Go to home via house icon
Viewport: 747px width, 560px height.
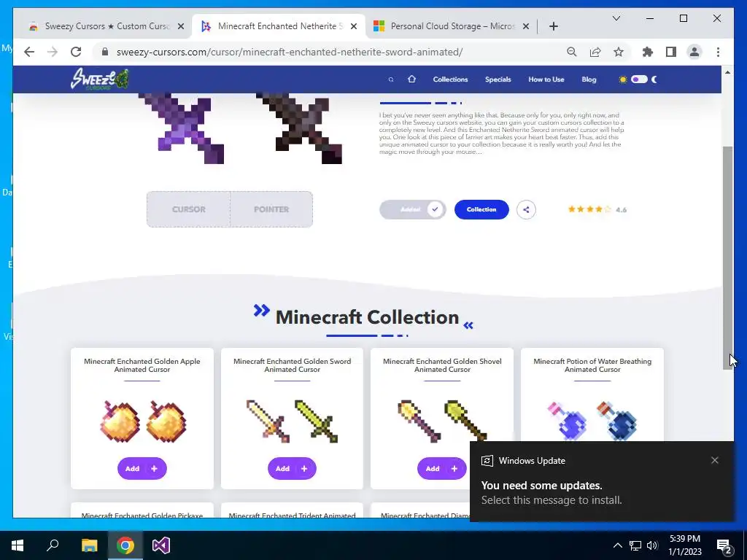coord(411,79)
